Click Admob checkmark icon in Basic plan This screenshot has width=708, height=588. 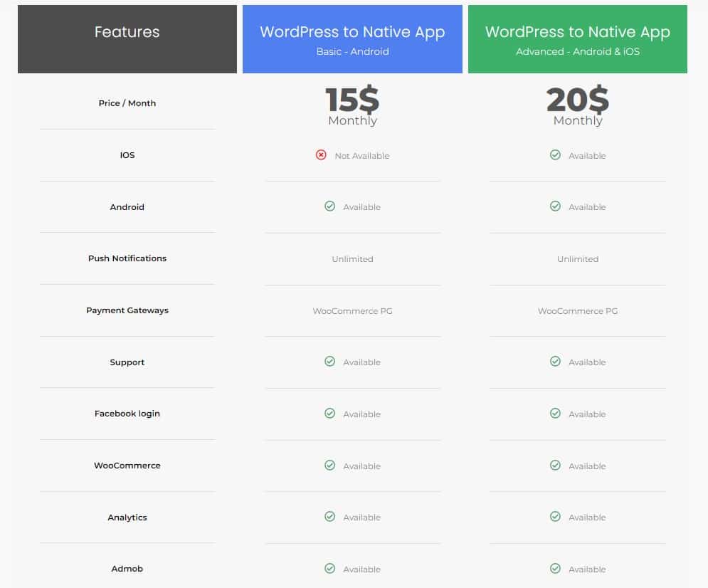pos(329,569)
